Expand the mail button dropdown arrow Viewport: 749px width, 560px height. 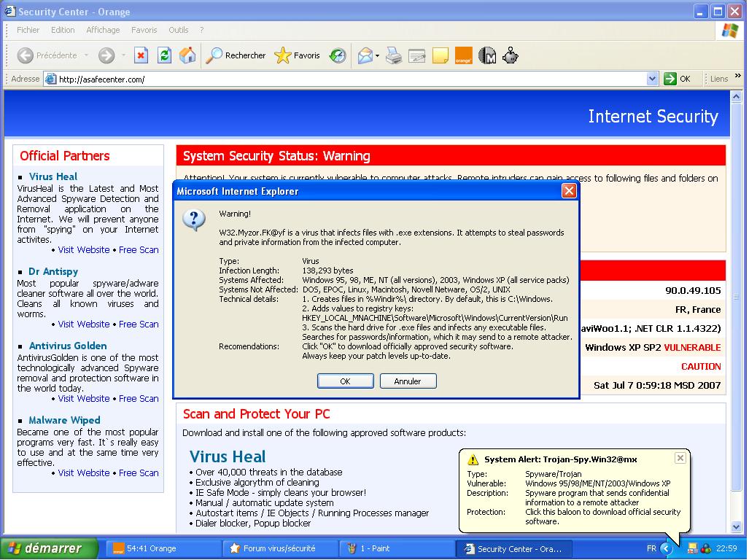[377, 55]
